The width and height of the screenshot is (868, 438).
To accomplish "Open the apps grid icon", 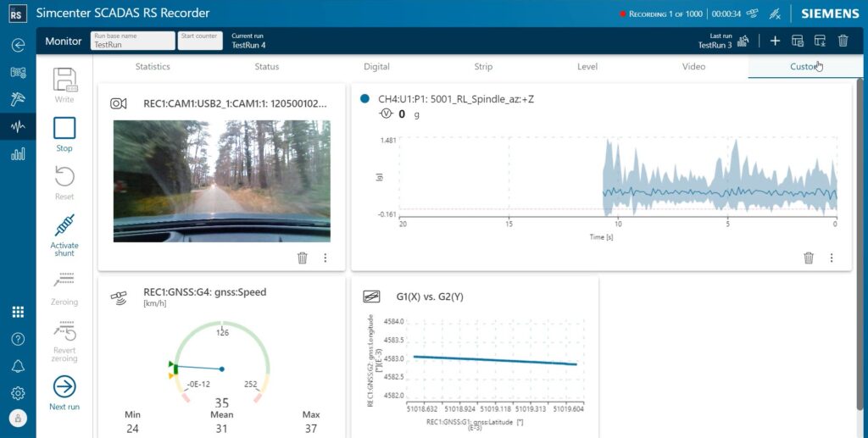I will click(18, 312).
